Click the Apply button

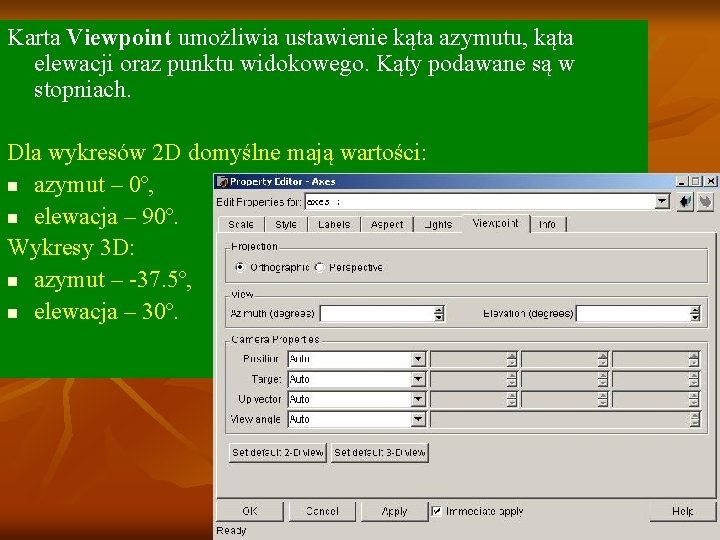click(x=394, y=512)
